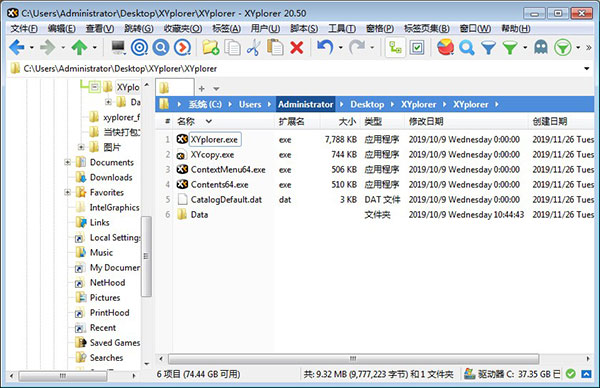Viewport: 600px width, 388px height.
Task: Click the ghost filter icon
Action: [541, 47]
